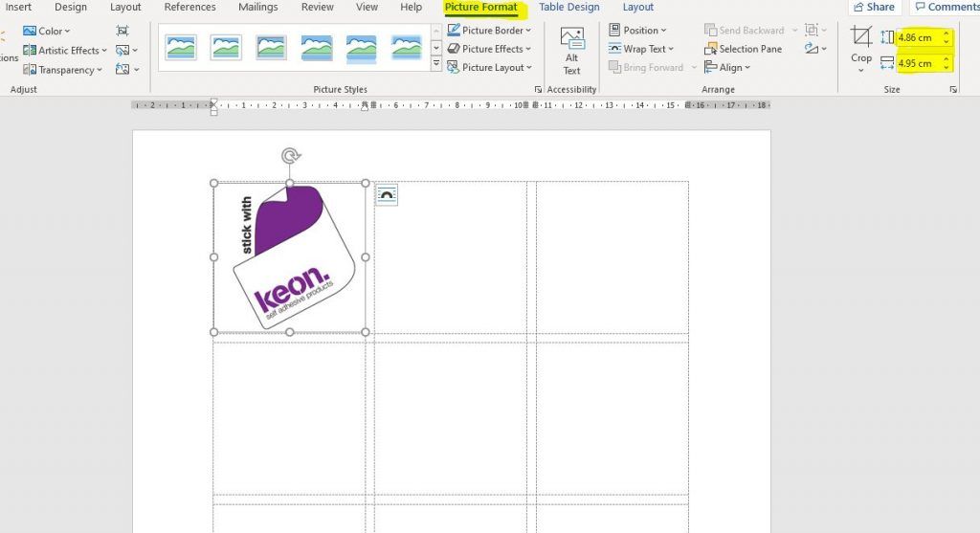This screenshot has width=980, height=533.
Task: Open the Align dropdown
Action: [x=727, y=68]
